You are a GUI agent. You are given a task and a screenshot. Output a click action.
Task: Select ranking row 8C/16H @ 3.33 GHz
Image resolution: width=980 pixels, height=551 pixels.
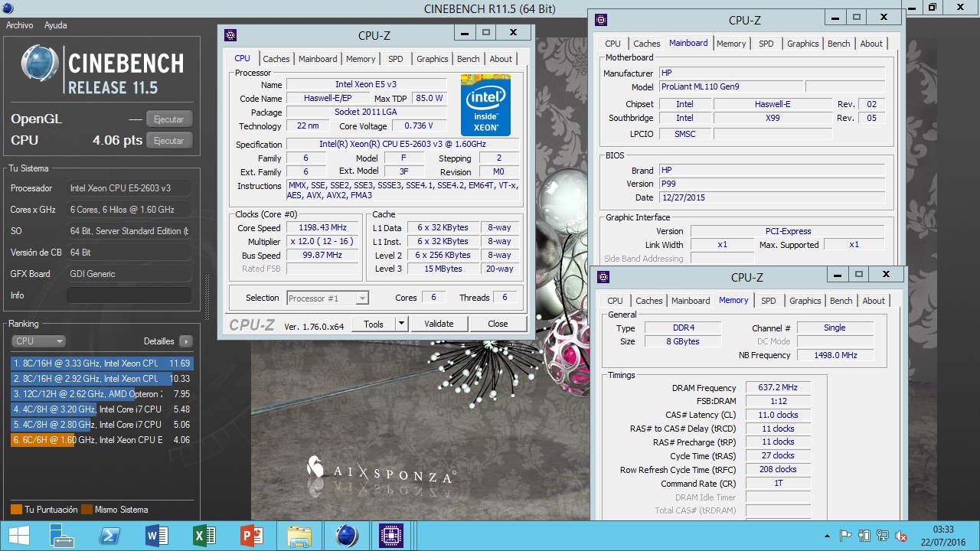(102, 364)
